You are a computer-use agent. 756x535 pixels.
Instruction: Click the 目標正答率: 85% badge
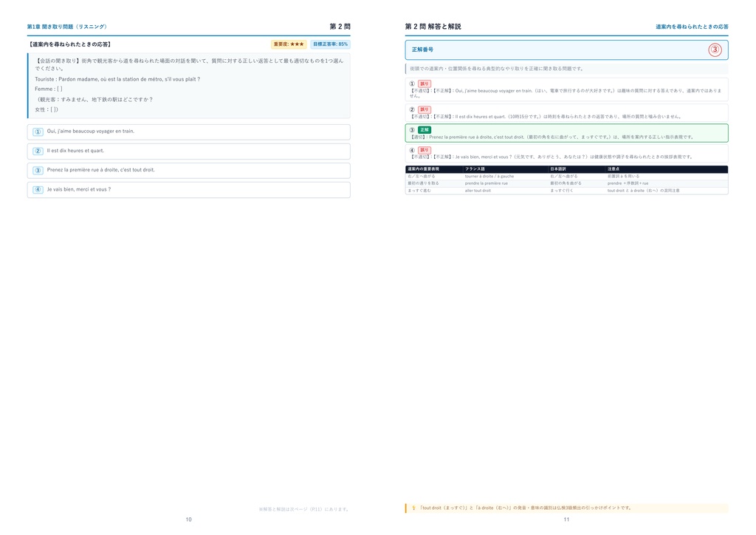[330, 44]
